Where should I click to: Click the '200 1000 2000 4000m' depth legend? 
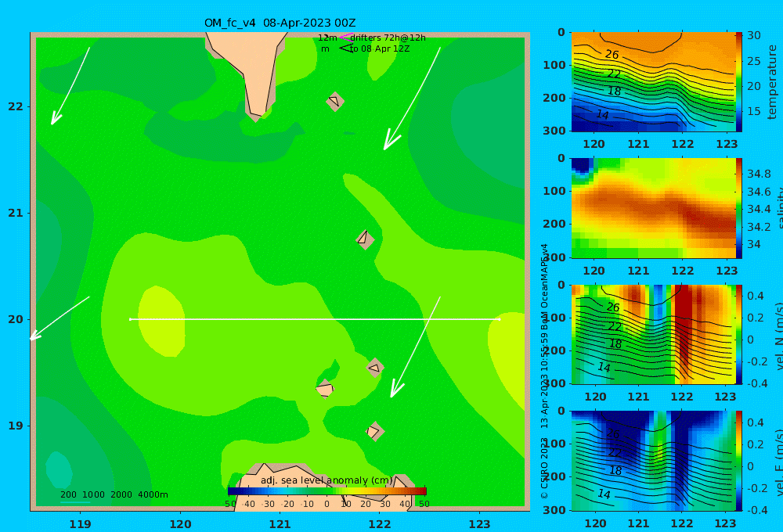pos(114,494)
